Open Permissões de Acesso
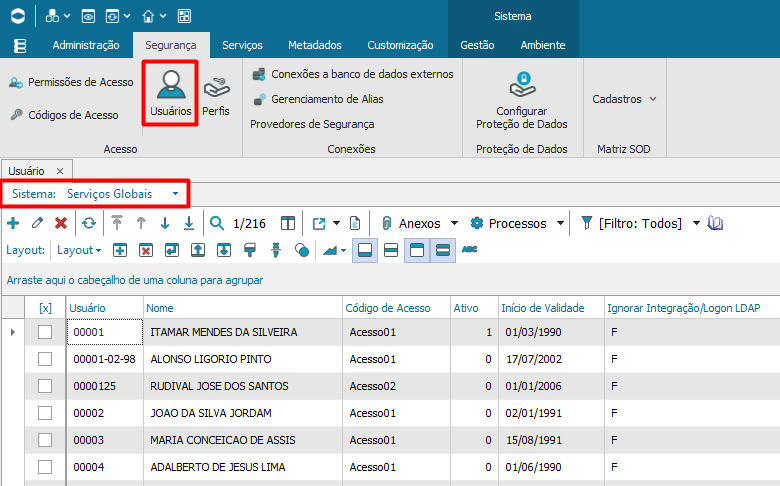 (71, 82)
